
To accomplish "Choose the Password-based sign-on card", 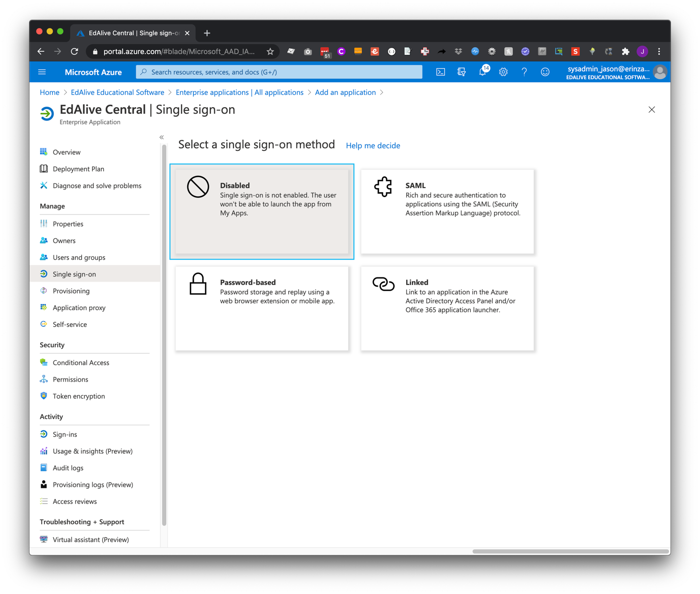I will pyautogui.click(x=262, y=308).
